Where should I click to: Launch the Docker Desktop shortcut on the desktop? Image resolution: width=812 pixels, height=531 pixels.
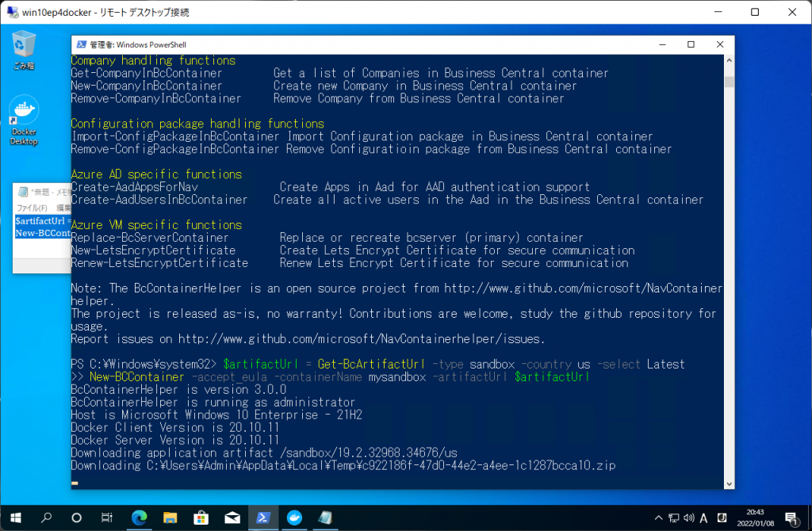tap(24, 120)
